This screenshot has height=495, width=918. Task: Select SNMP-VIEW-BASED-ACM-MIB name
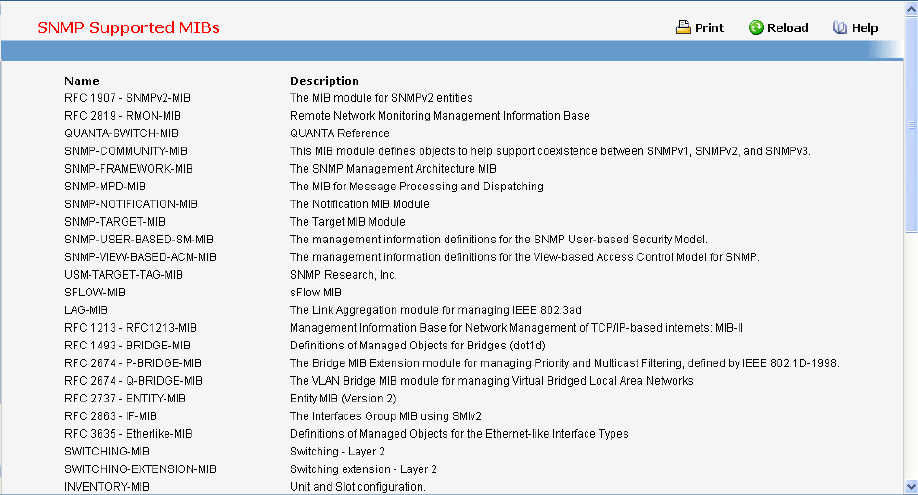coord(141,257)
